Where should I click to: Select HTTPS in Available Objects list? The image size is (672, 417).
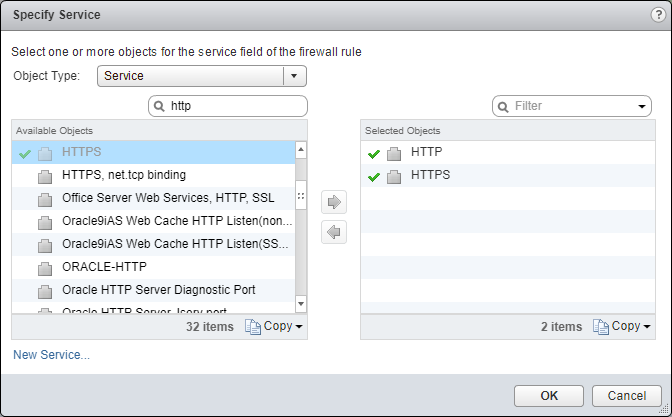click(x=82, y=152)
